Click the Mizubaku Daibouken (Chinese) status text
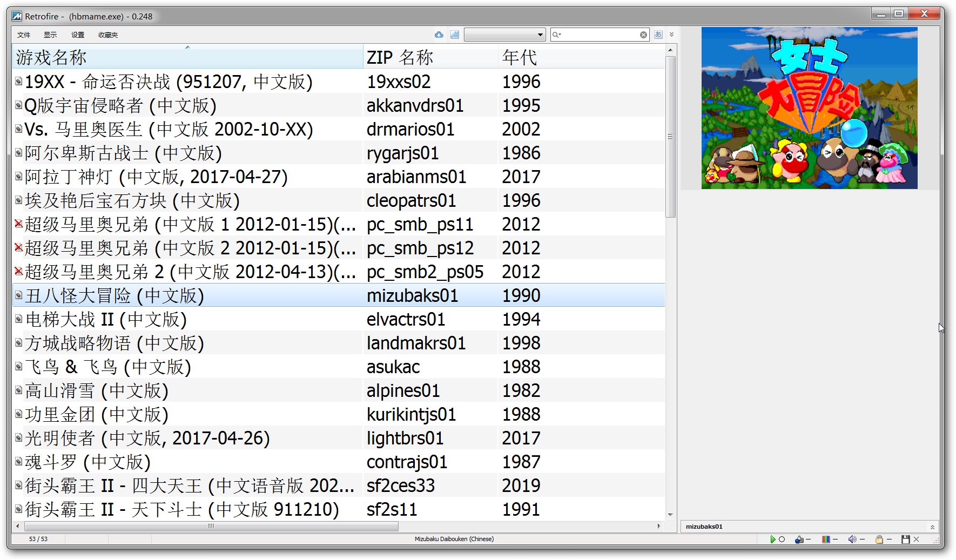Screen dimensions: 956x560 (454, 539)
